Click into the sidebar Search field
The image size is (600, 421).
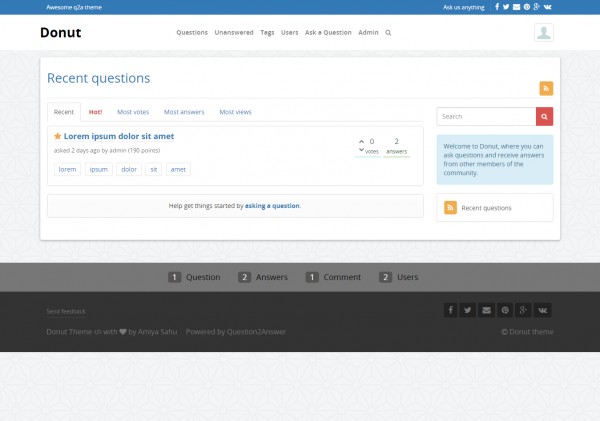pyautogui.click(x=486, y=116)
